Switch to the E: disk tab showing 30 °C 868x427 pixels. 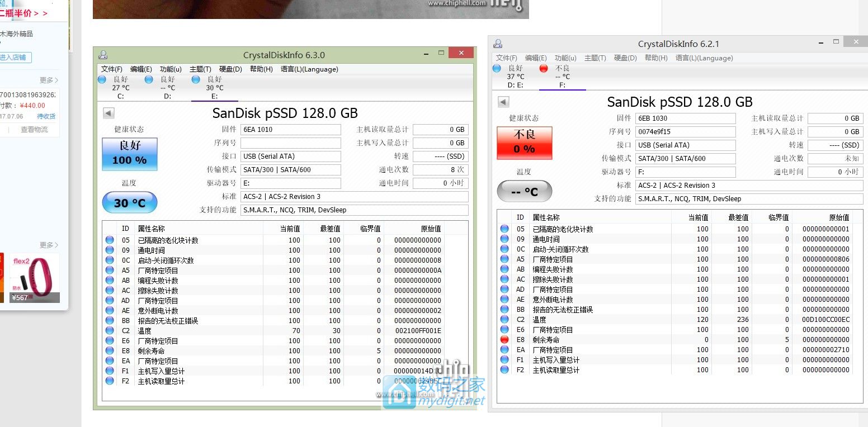click(x=214, y=88)
